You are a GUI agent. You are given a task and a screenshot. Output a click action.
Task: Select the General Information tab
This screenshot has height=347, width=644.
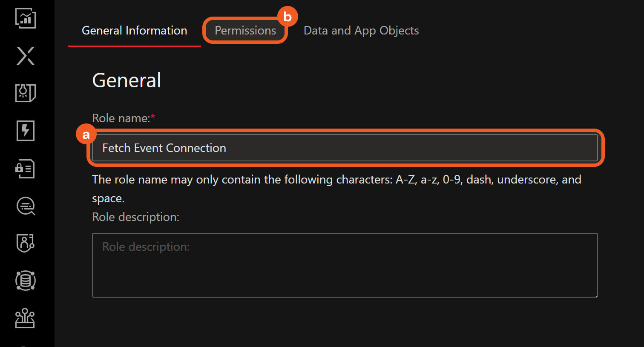134,31
